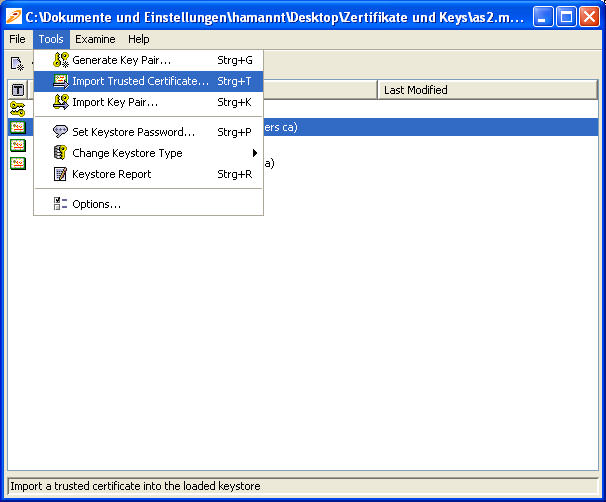Select Import Key Pair menu entry

coord(115,102)
